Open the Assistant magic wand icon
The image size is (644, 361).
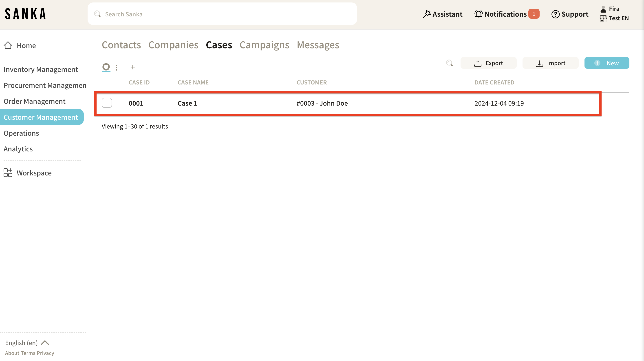(x=426, y=14)
